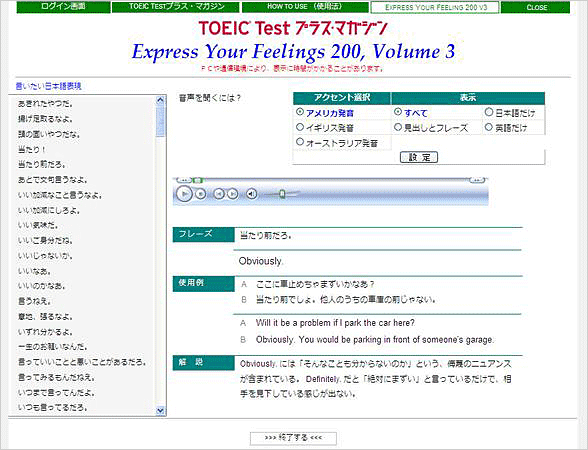
Task: Click the 言いたい日本語表現 link
Action: click(48, 86)
